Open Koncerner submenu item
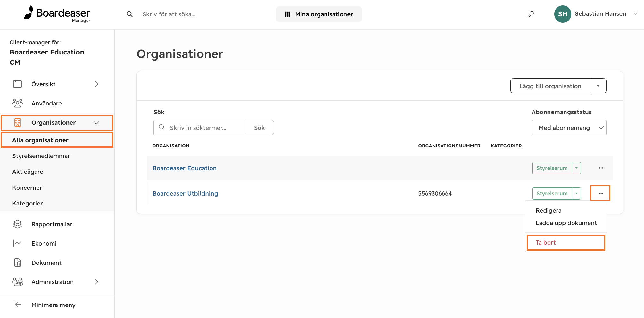Screen dimensions: 644x318 coord(27,188)
